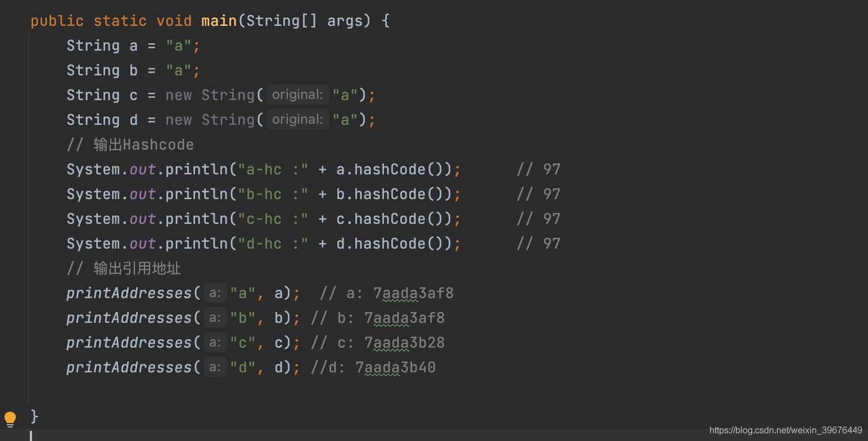The height and width of the screenshot is (441, 868).
Task: Click printAddresses call with "a" argument
Action: [183, 294]
